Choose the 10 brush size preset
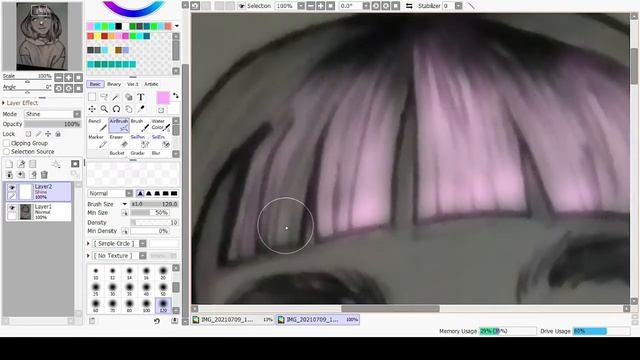640x360 pixels. (96, 273)
